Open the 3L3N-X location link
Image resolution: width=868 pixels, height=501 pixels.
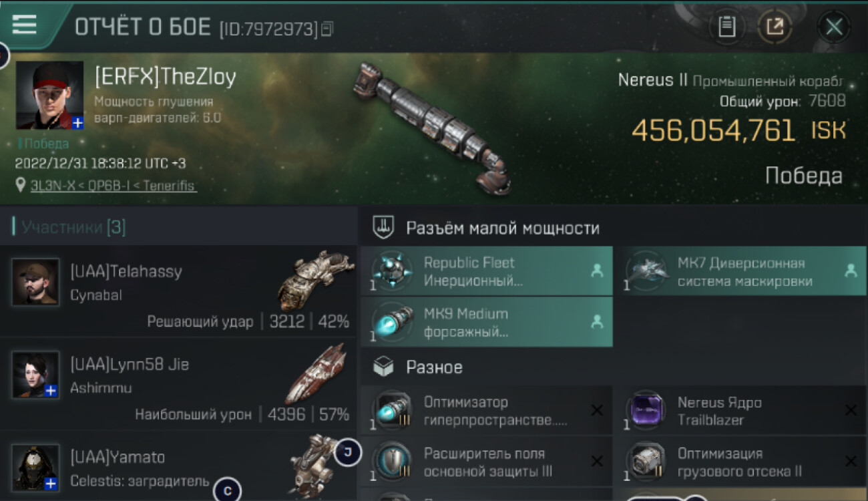[114, 186]
